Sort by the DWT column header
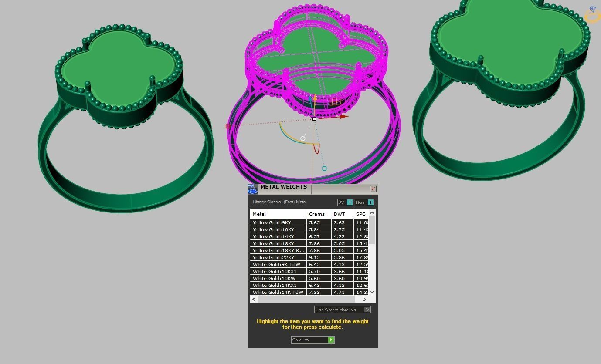The image size is (601, 364). 342,214
